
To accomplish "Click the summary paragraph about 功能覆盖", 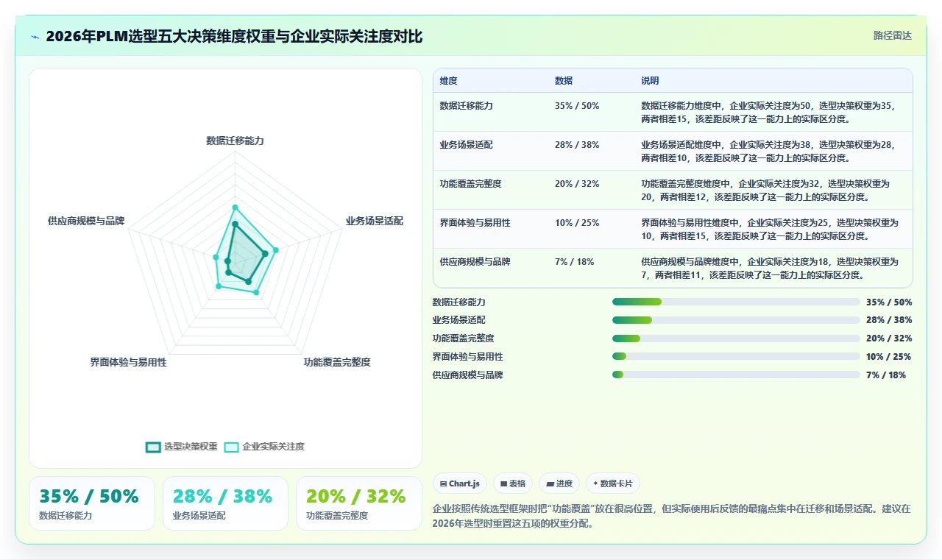I will [672, 516].
